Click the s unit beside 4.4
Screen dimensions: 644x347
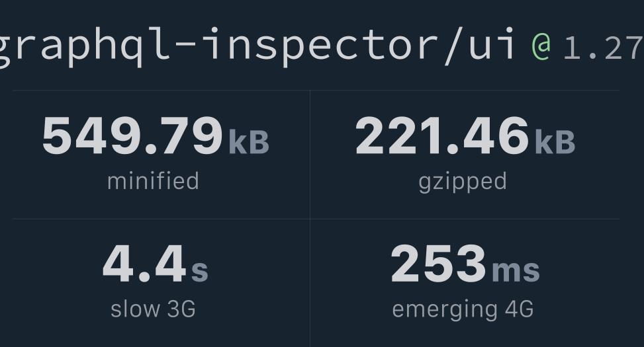tap(200, 270)
